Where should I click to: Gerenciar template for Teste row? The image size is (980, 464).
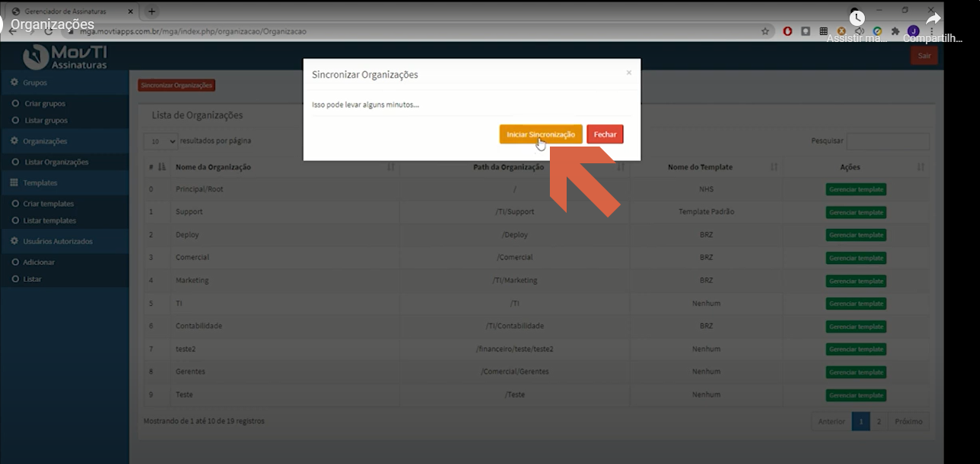(856, 395)
